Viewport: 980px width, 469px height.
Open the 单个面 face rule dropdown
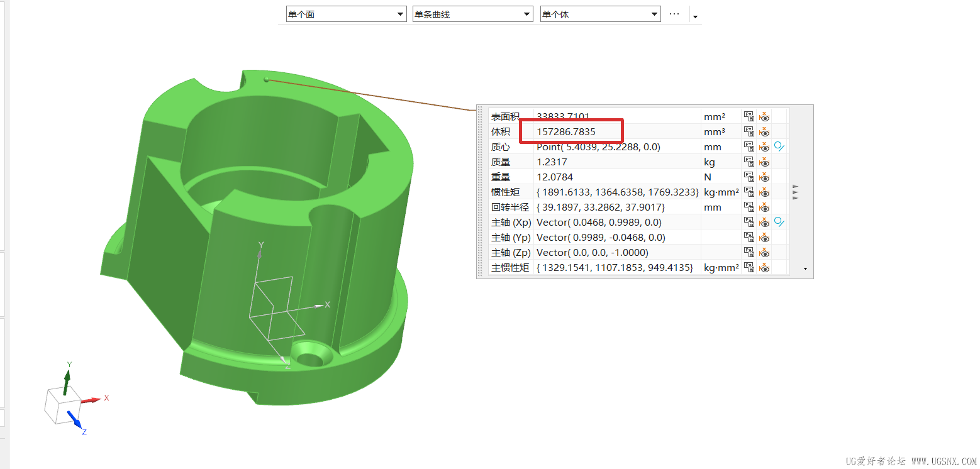(347, 14)
